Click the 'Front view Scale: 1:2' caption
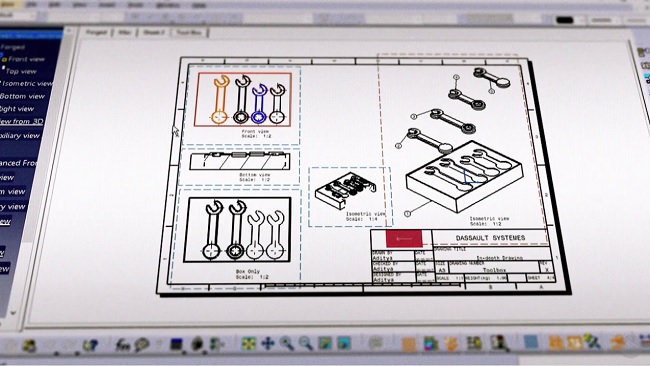The height and width of the screenshot is (366, 650). 255,133
